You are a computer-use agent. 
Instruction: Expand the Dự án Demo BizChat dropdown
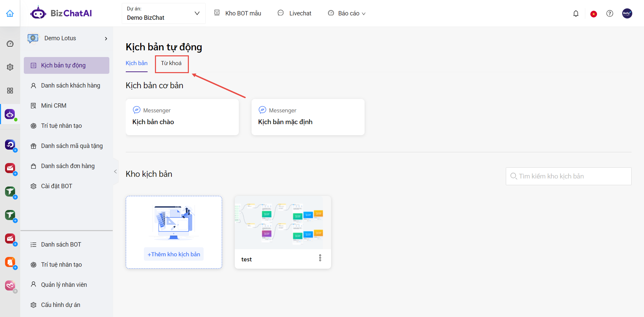tap(164, 13)
